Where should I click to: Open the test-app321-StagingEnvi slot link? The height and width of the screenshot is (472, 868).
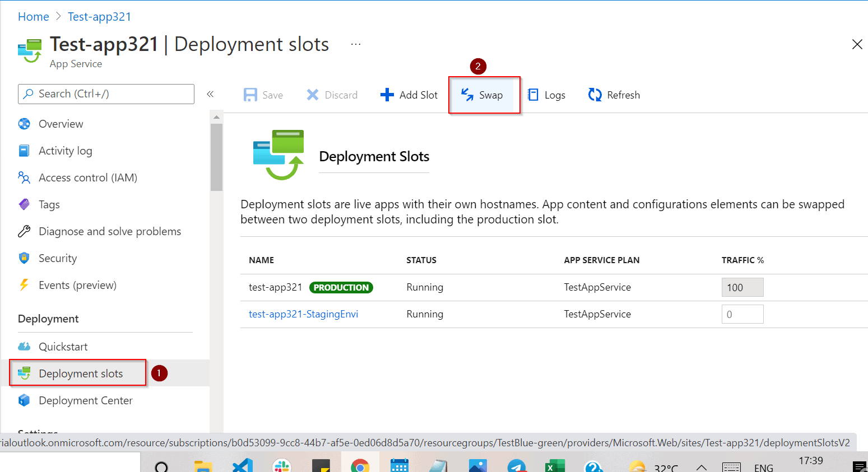[303, 314]
